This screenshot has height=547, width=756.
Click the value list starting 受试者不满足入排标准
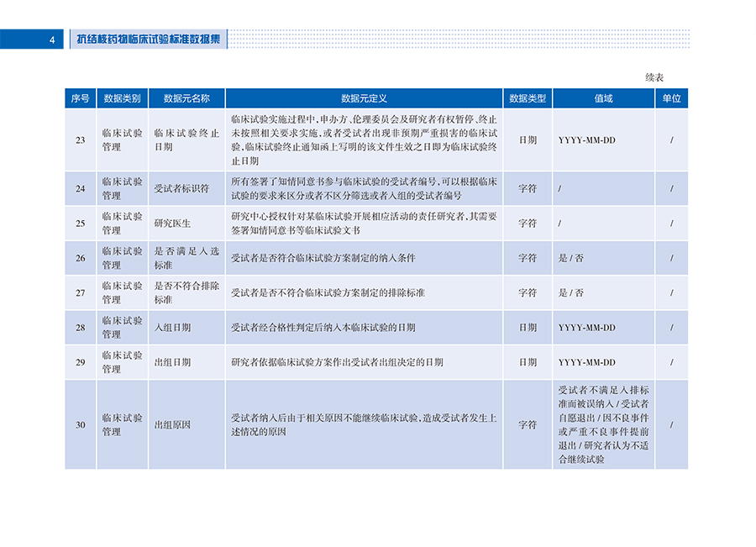[604, 425]
